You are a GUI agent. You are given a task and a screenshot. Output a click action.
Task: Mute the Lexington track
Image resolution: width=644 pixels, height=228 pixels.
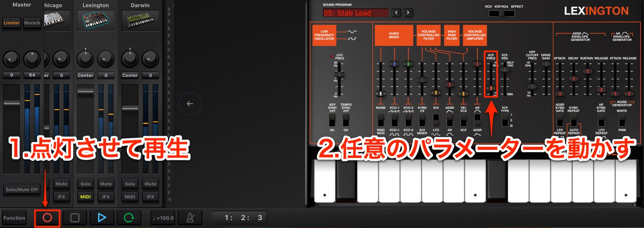click(x=106, y=184)
